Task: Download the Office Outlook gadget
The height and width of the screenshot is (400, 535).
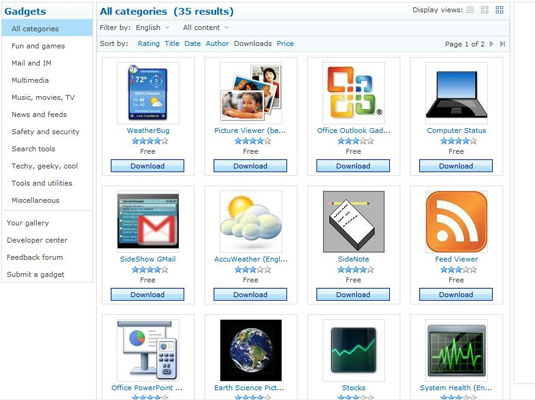Action: 353,166
